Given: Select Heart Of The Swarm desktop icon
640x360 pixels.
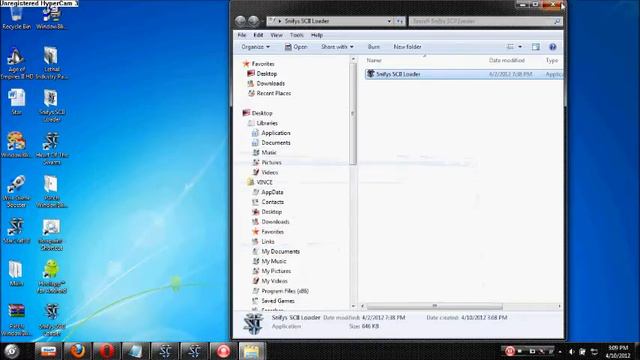Looking at the screenshot, I should click(51, 148).
